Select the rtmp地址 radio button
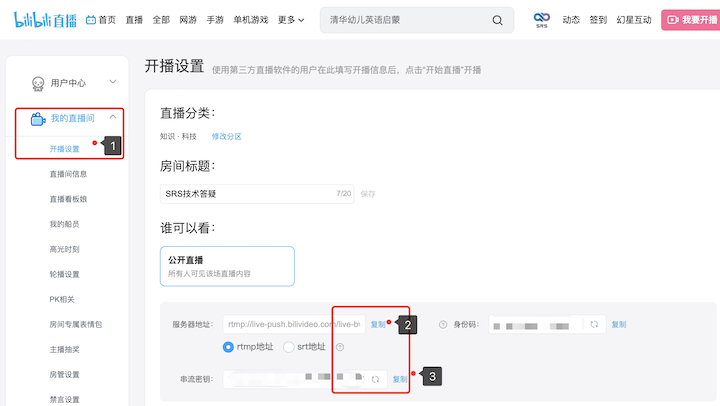 point(229,347)
